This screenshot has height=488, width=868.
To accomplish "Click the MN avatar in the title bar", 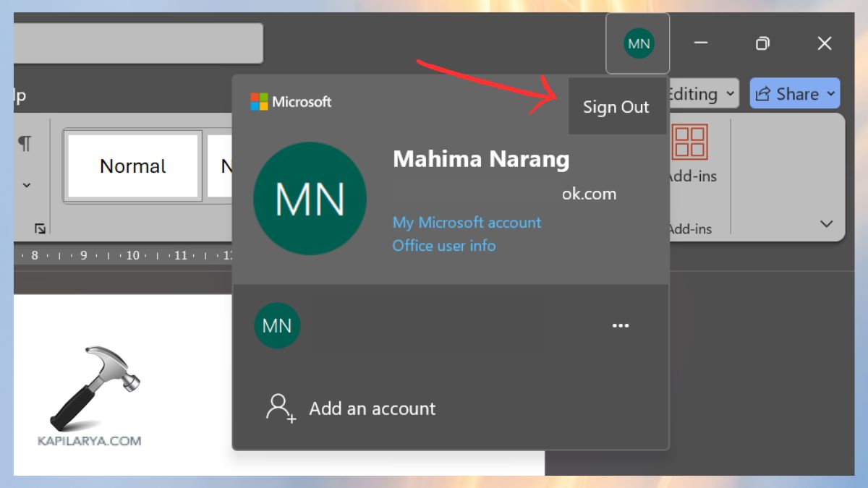I will point(637,43).
